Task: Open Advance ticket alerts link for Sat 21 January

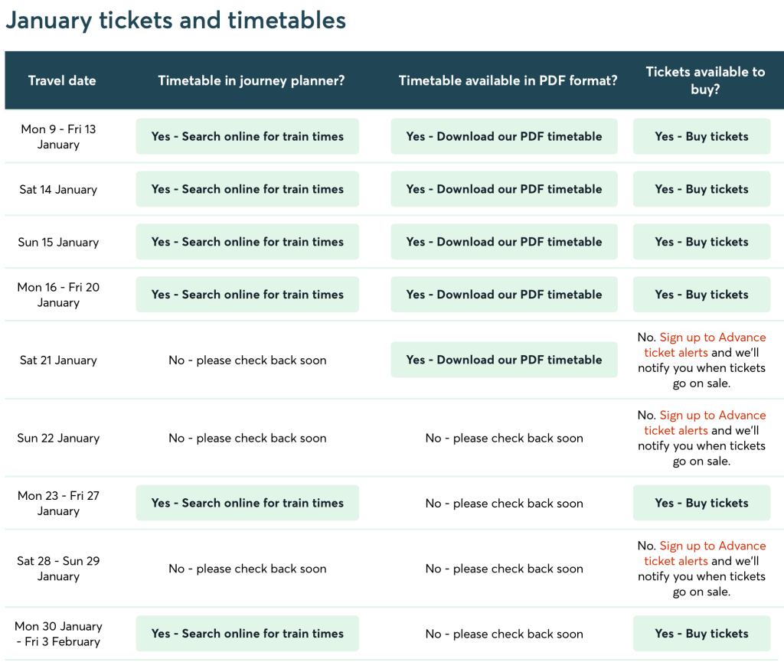Action: tap(712, 338)
